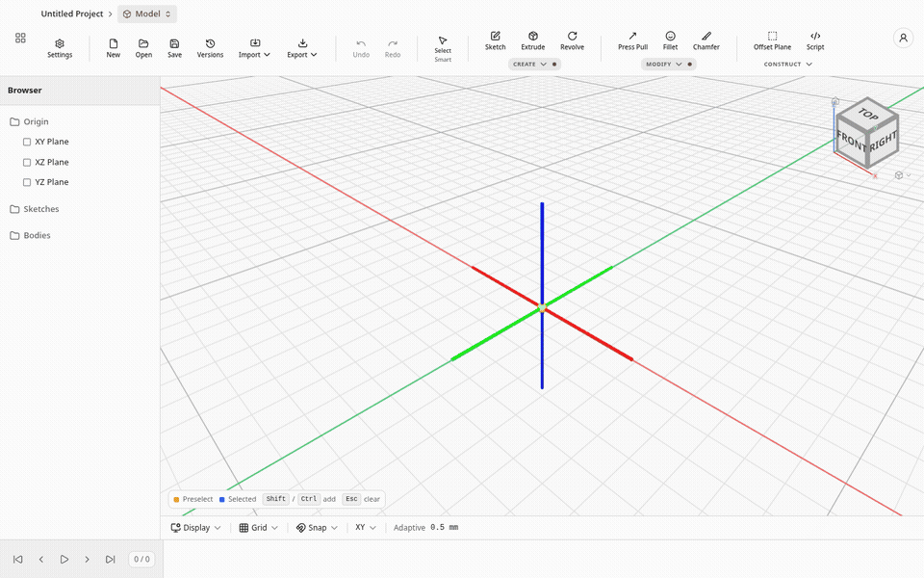Expand the Origin folder
Screen dimensions: 924x578
30,121
